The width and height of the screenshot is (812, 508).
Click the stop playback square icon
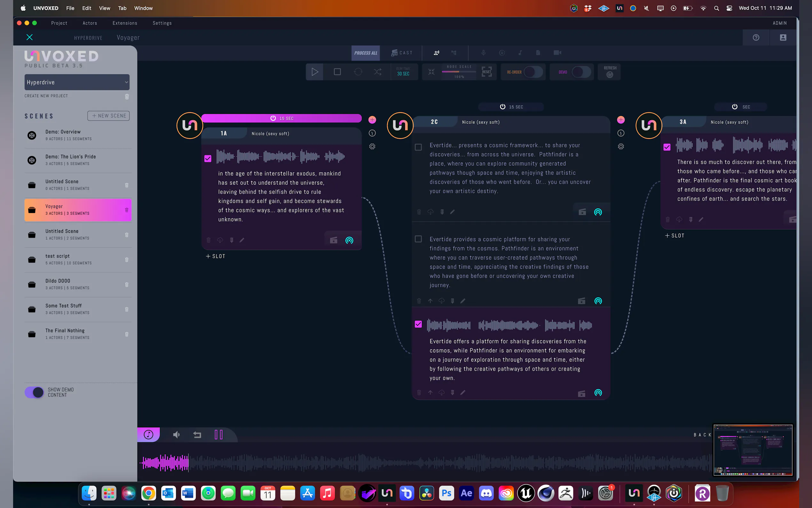point(337,72)
